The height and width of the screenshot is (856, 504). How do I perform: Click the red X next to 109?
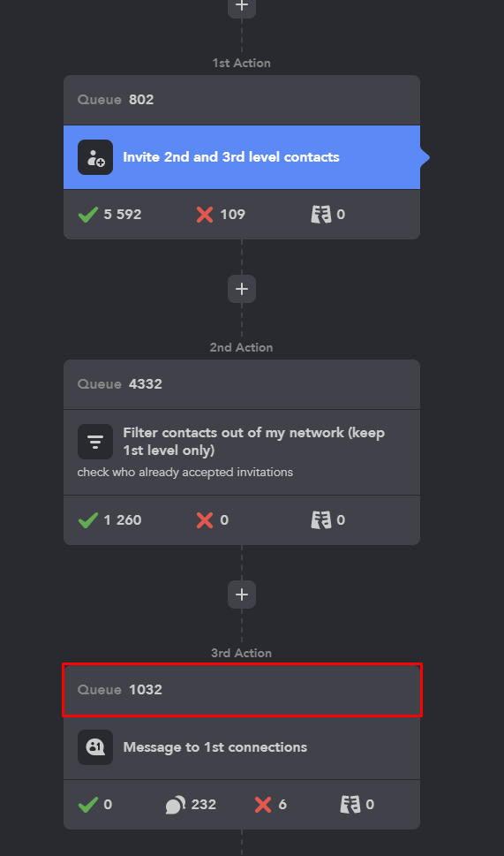(x=205, y=215)
